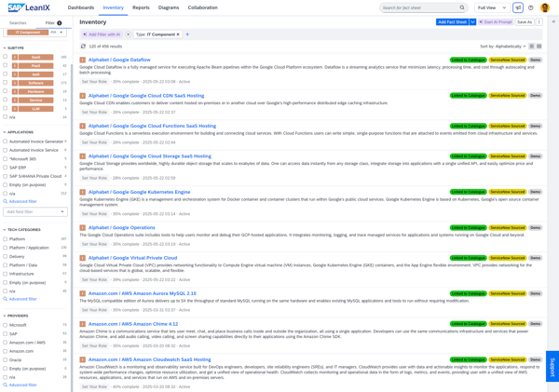Switch to the Searches tab

18,22
